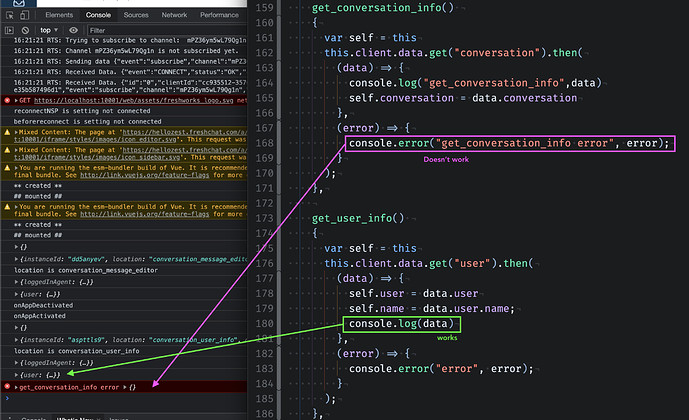The height and width of the screenshot is (420, 689).
Task: Click red error icon beside get_conversation_info error
Action: [7, 387]
